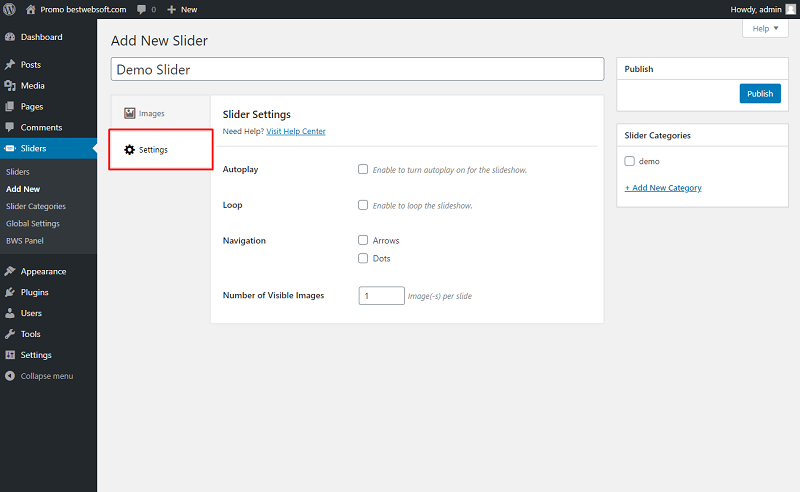Click Promo bestwebsoft.com site link
The width and height of the screenshot is (800, 492).
(83, 9)
